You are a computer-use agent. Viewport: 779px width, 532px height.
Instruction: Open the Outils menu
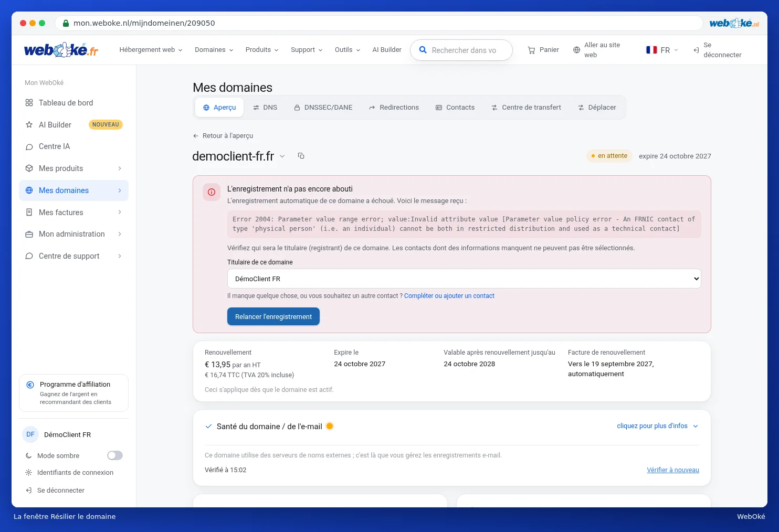point(348,50)
